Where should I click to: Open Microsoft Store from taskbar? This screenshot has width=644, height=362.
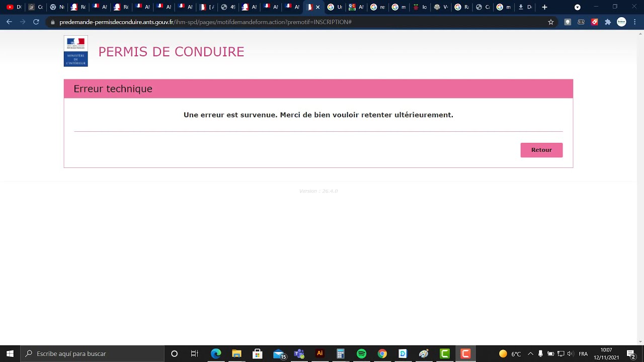coord(257,353)
